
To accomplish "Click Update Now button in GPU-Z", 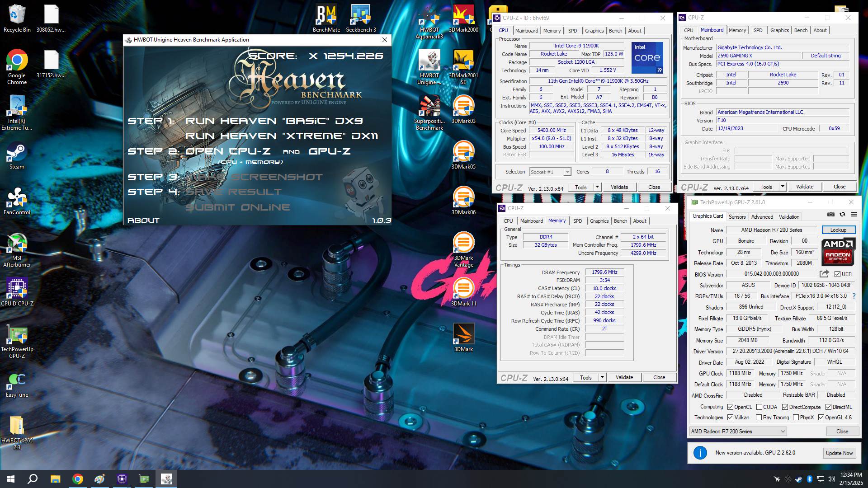I will 839,453.
